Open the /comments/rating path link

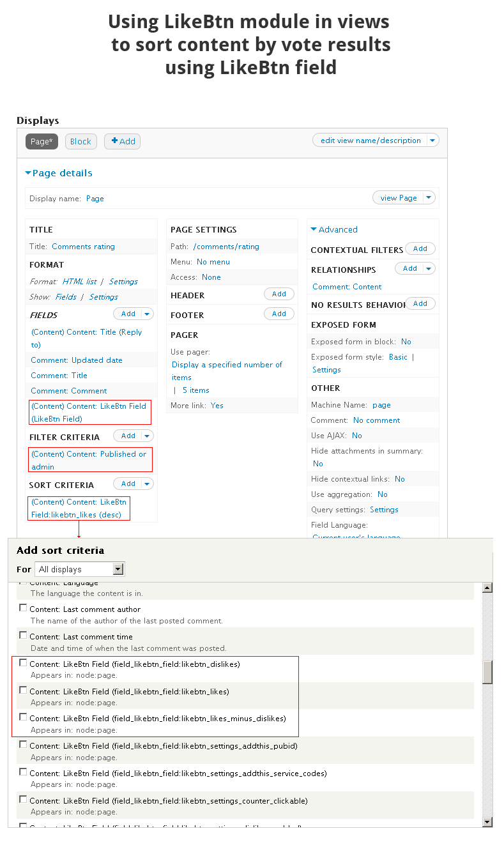point(226,247)
